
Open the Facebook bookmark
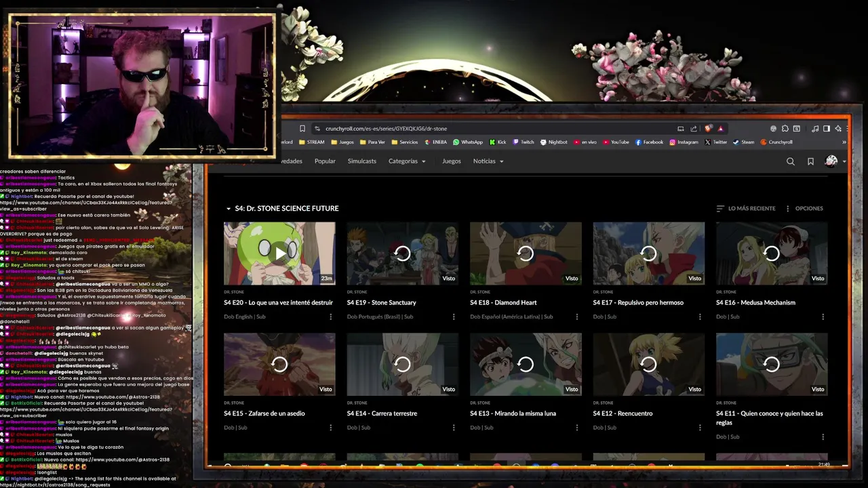[x=650, y=142]
